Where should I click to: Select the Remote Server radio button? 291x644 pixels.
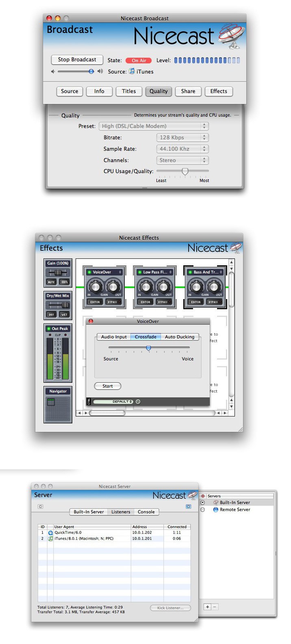[203, 510]
